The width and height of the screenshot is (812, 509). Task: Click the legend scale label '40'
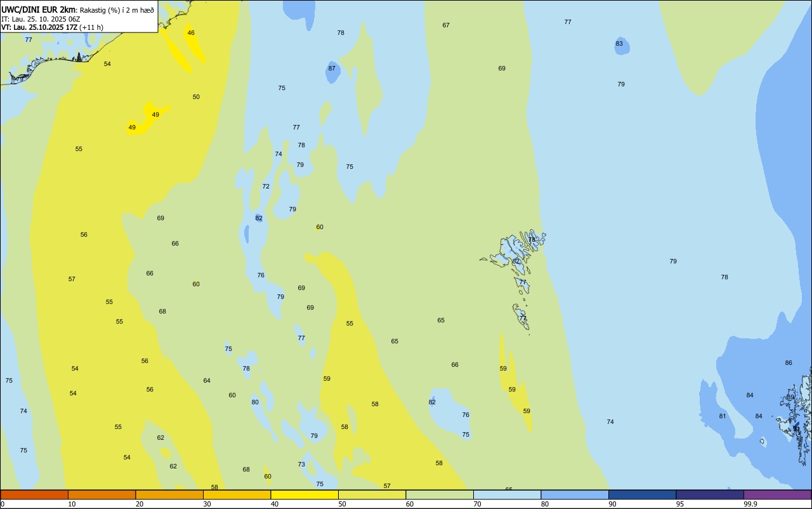275,504
